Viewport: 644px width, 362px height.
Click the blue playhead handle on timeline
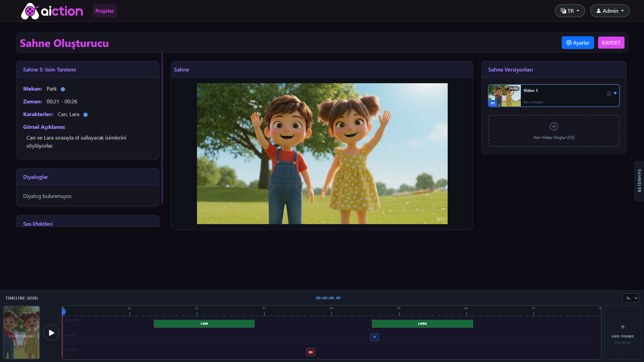pos(63,312)
